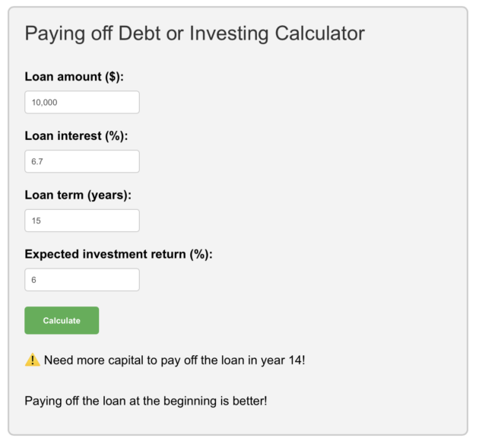Click the 'Loan amount ($):' label
Viewport: 479px width, 448px height.
coord(75,77)
